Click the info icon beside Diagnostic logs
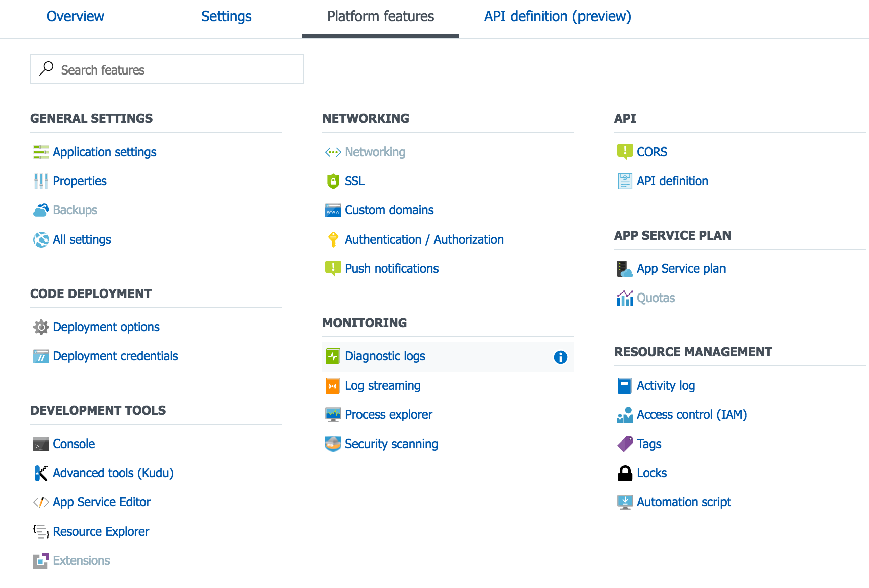Screen dimensions: 869x588 click(x=560, y=357)
